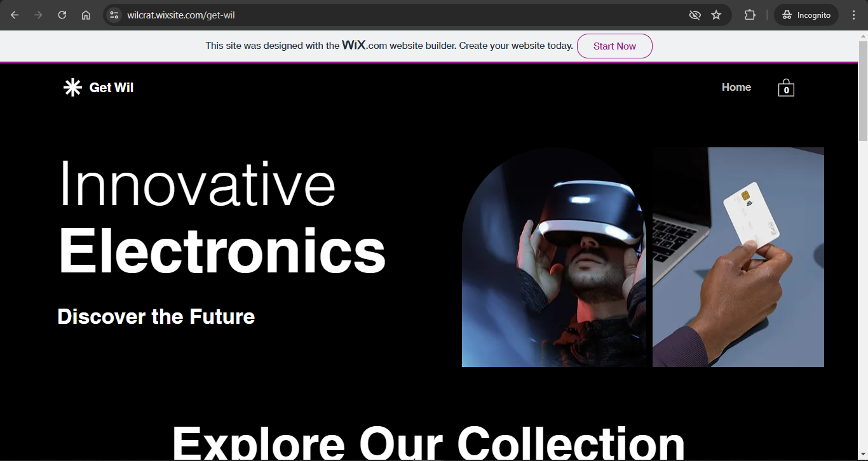Reload the page with refresh icon
868x461 pixels.
[x=62, y=15]
